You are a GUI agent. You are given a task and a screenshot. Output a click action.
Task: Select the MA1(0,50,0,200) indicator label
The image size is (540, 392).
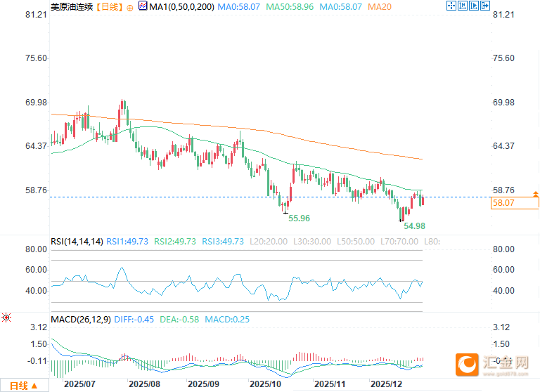click(181, 7)
